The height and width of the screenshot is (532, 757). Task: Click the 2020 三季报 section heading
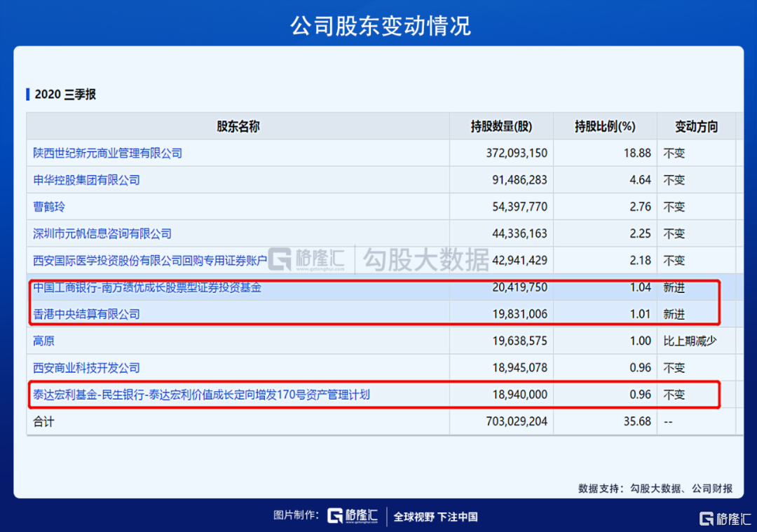pos(65,94)
